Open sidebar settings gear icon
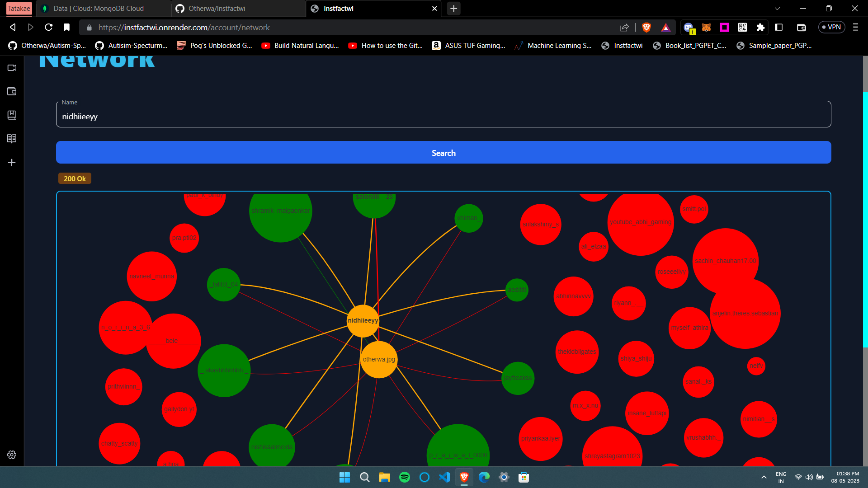Viewport: 868px width, 488px height. (x=12, y=455)
